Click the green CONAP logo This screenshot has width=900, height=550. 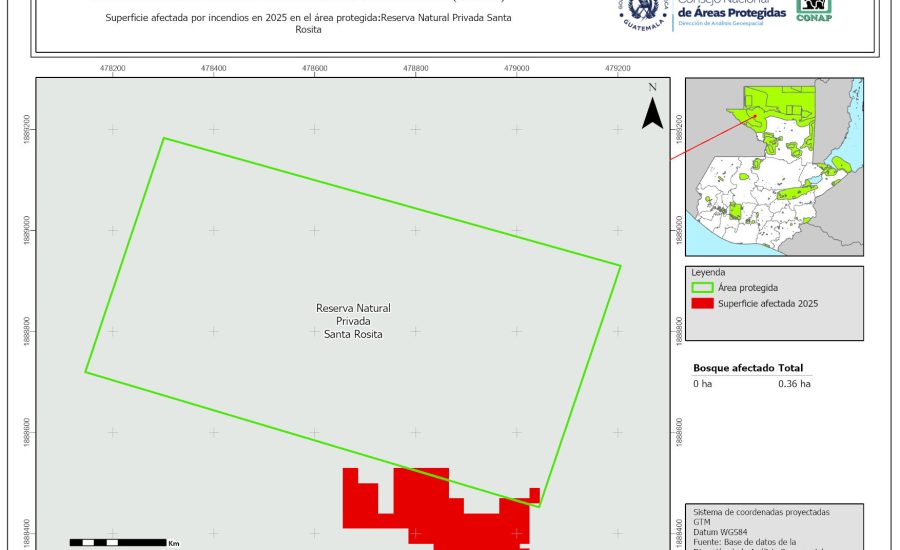pyautogui.click(x=813, y=10)
